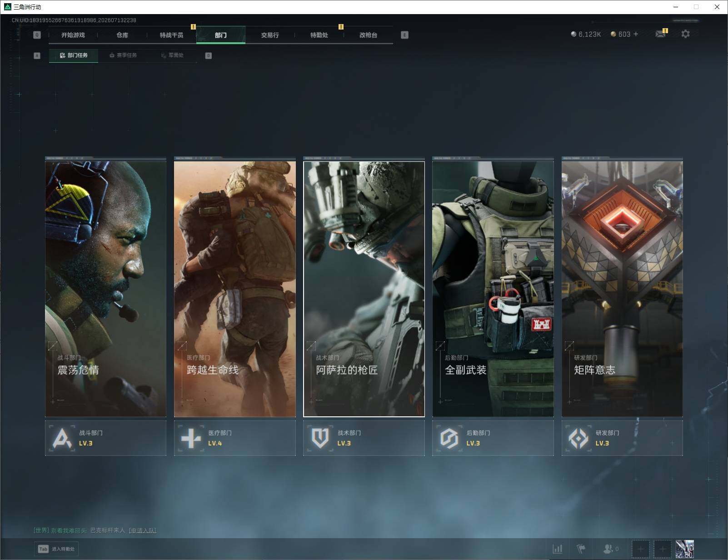Viewport: 728px width, 560px height.
Task: Click the 战术部门 LV.3 button
Action: (x=364, y=438)
